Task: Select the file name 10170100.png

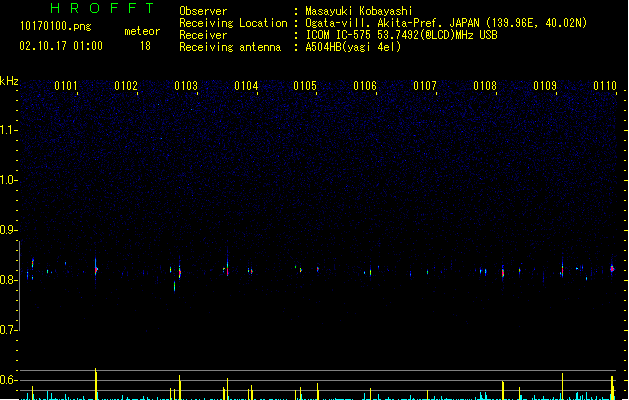Action: click(x=56, y=26)
